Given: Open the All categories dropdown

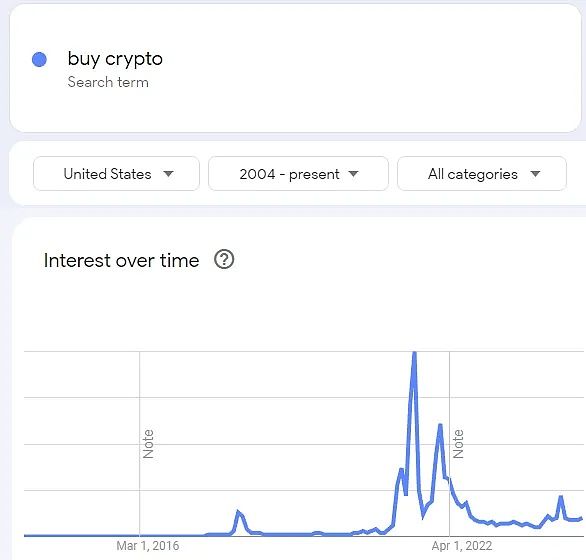Looking at the screenshot, I should tap(482, 174).
